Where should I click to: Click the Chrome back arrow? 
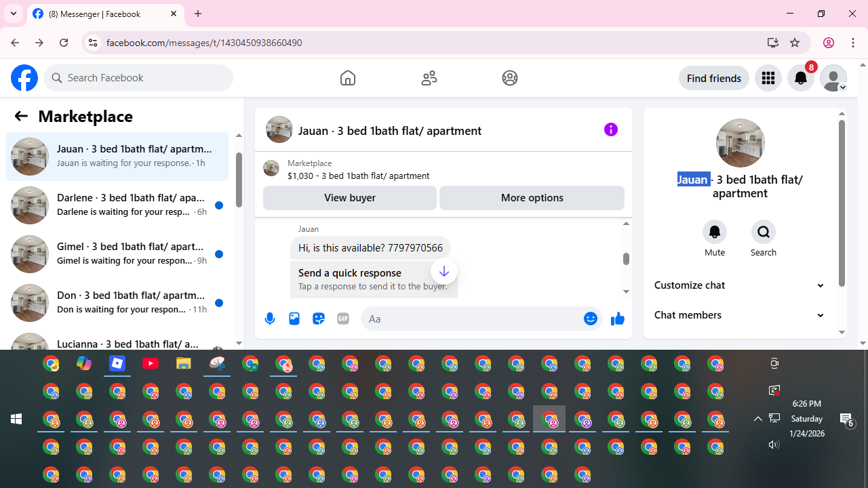click(x=15, y=43)
